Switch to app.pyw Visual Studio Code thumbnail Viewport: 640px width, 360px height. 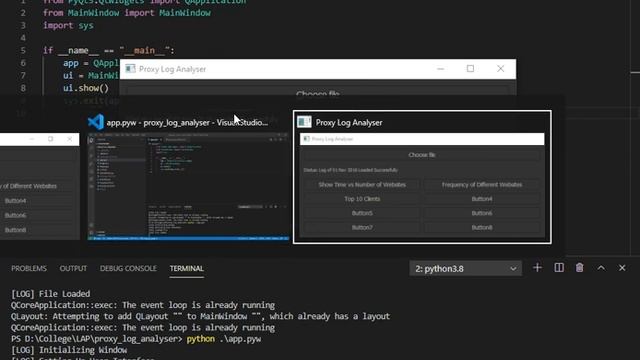click(x=188, y=186)
